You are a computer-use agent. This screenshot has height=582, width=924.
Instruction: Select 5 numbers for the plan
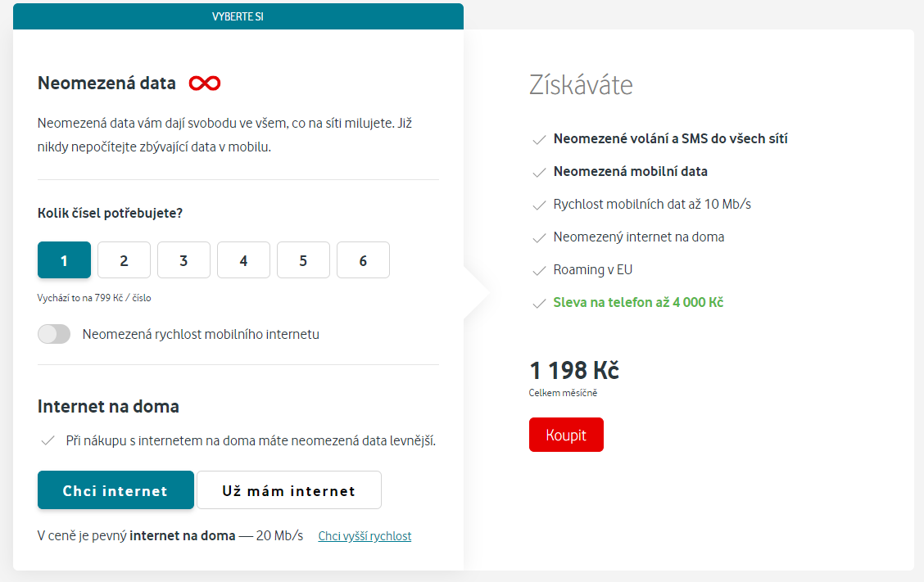303,259
